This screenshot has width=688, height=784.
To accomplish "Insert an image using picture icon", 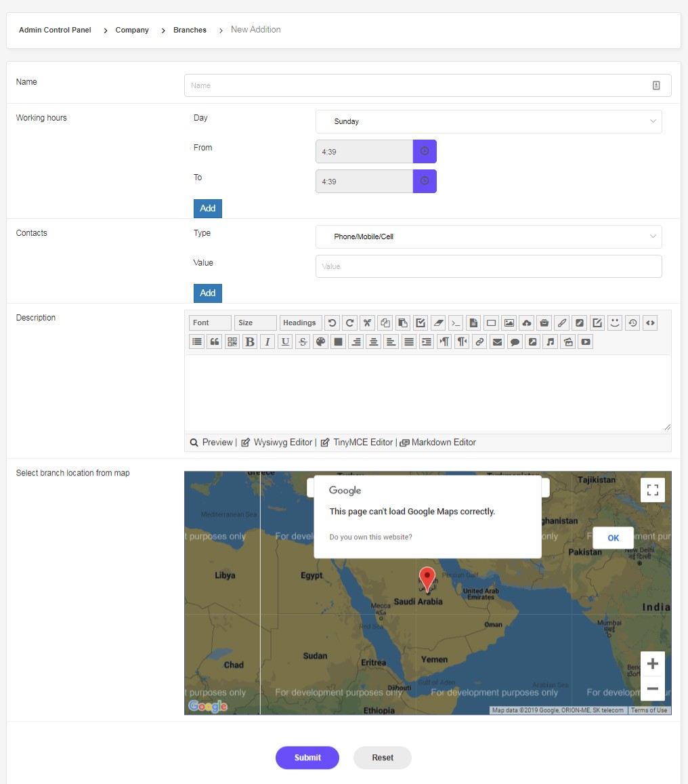I will 509,323.
